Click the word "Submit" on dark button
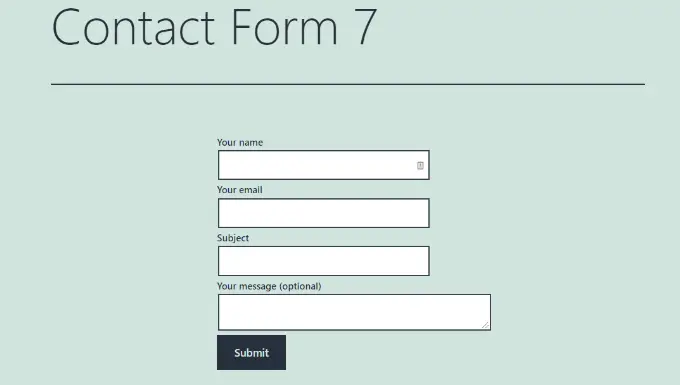The image size is (680, 385). 252,353
